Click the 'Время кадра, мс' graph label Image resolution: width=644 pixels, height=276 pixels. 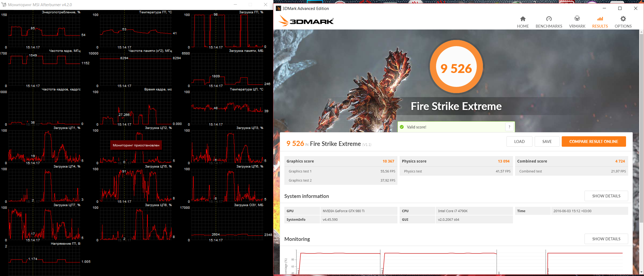[158, 89]
